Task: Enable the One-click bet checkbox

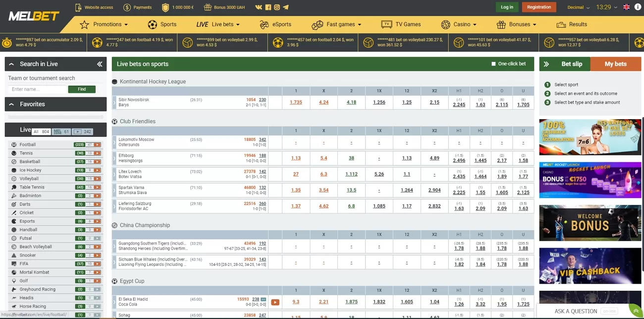Action: tap(493, 64)
